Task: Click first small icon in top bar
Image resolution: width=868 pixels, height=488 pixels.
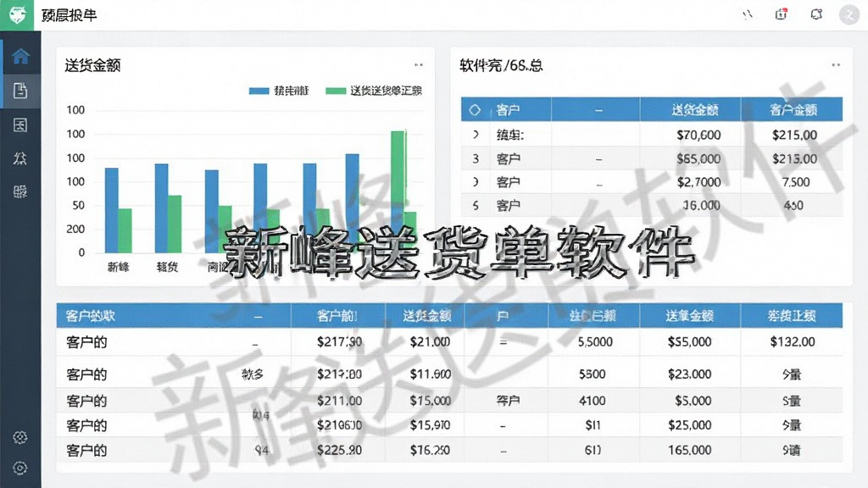Action: tap(748, 15)
